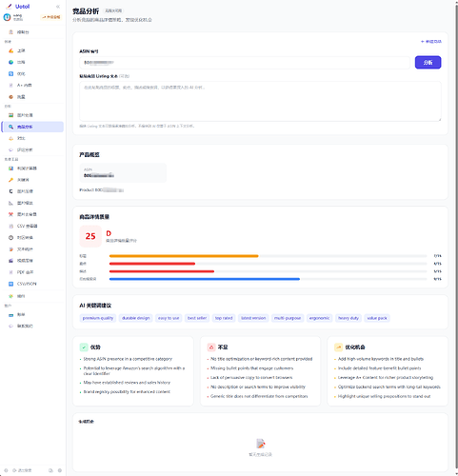The height and width of the screenshot is (476, 458).
Task: Open the 利润计算器 profit calculator tool
Action: click(32, 169)
